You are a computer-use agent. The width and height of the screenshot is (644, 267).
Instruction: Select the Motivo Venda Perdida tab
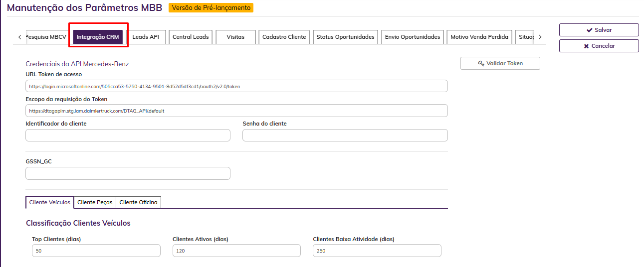point(479,37)
